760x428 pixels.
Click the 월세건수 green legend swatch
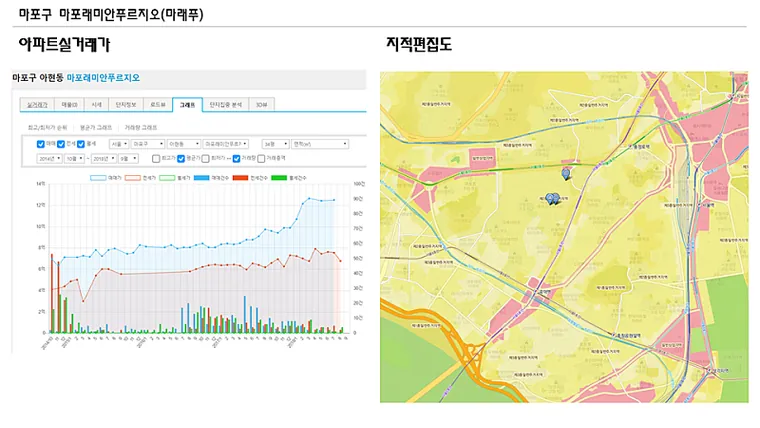click(x=279, y=178)
